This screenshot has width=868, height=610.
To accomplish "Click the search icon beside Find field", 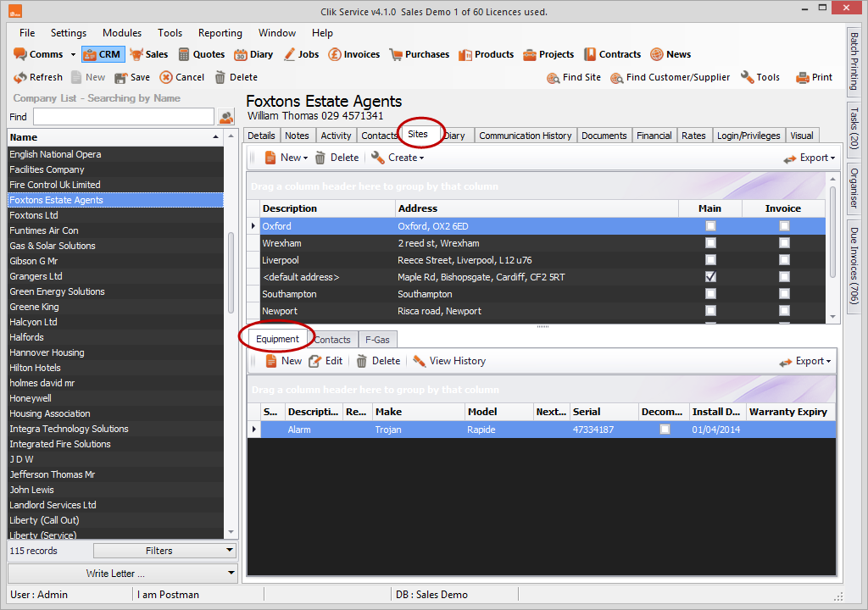I will point(226,117).
